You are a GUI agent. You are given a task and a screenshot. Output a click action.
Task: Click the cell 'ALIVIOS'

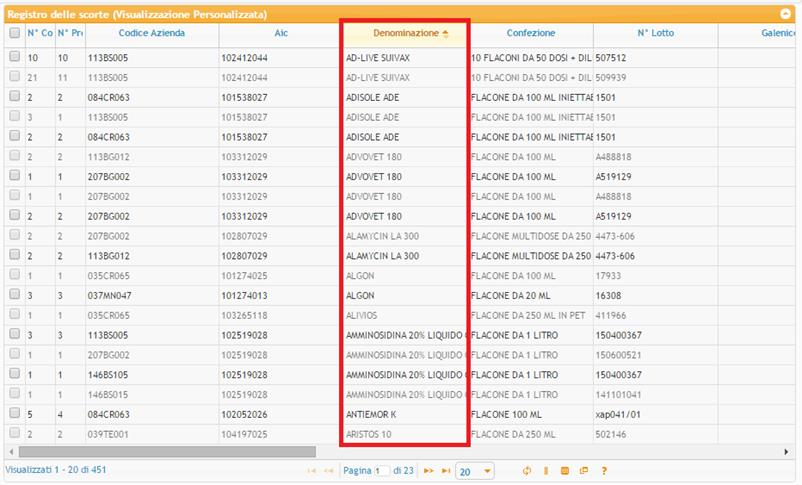click(x=361, y=316)
